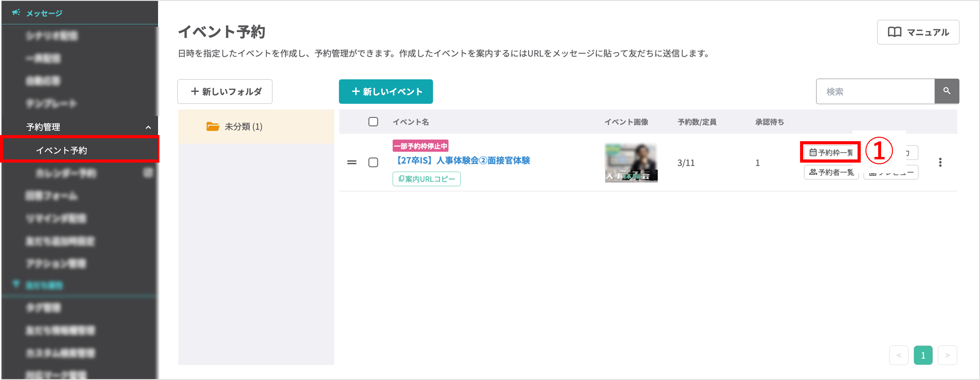The height and width of the screenshot is (380, 980).
Task: Toggle the select-all checkbox in table header
Action: (x=373, y=122)
